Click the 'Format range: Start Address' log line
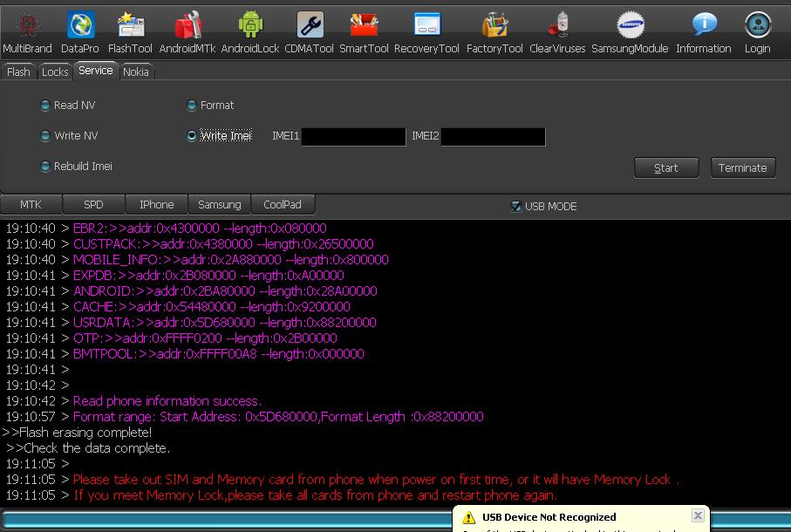The width and height of the screenshot is (791, 532). pyautogui.click(x=278, y=417)
